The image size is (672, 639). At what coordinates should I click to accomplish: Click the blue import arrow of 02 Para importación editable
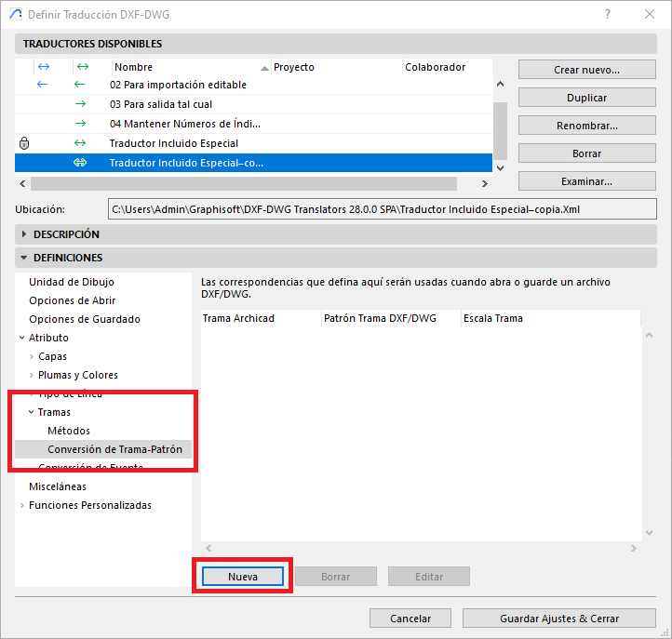(42, 85)
